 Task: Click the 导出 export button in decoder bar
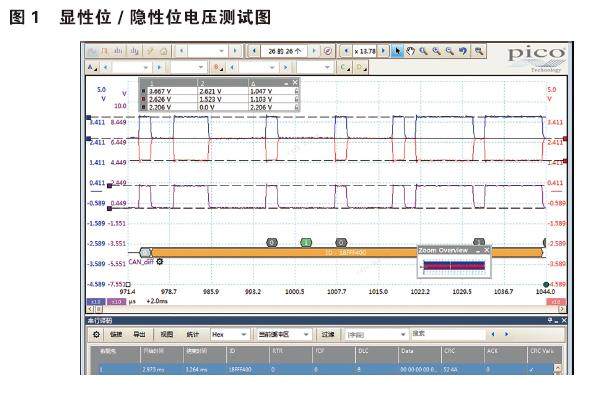(x=139, y=334)
